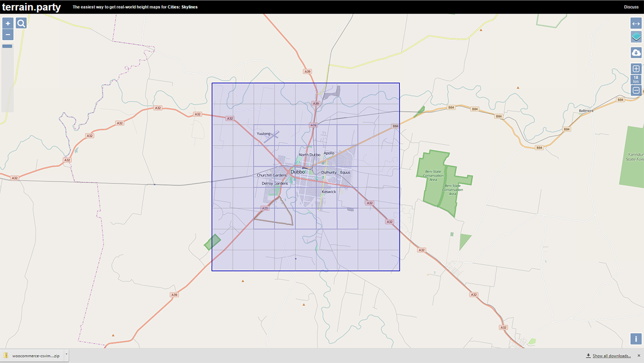Click the horizontal arrows jump-to-location icon
644x363 pixels.
click(x=636, y=24)
